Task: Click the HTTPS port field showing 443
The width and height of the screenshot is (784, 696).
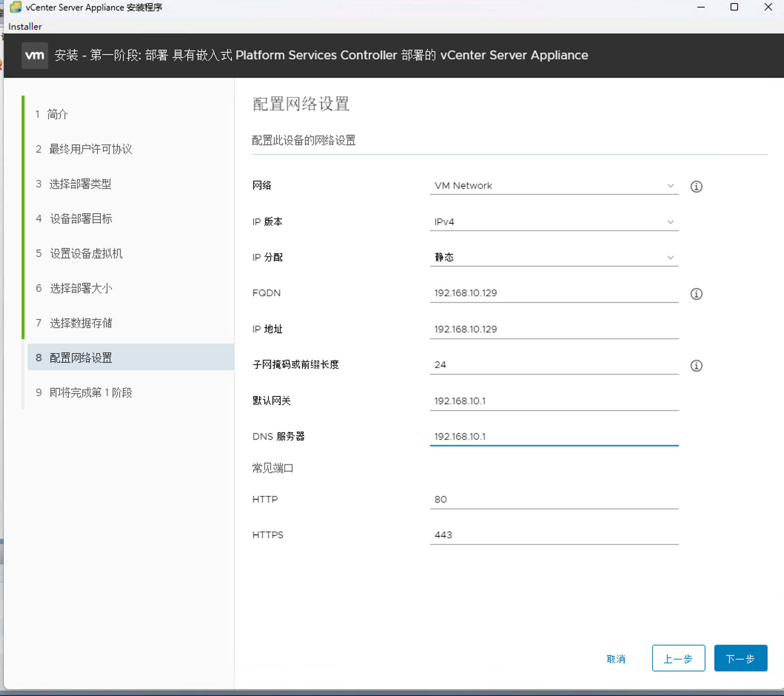Action: (x=554, y=535)
